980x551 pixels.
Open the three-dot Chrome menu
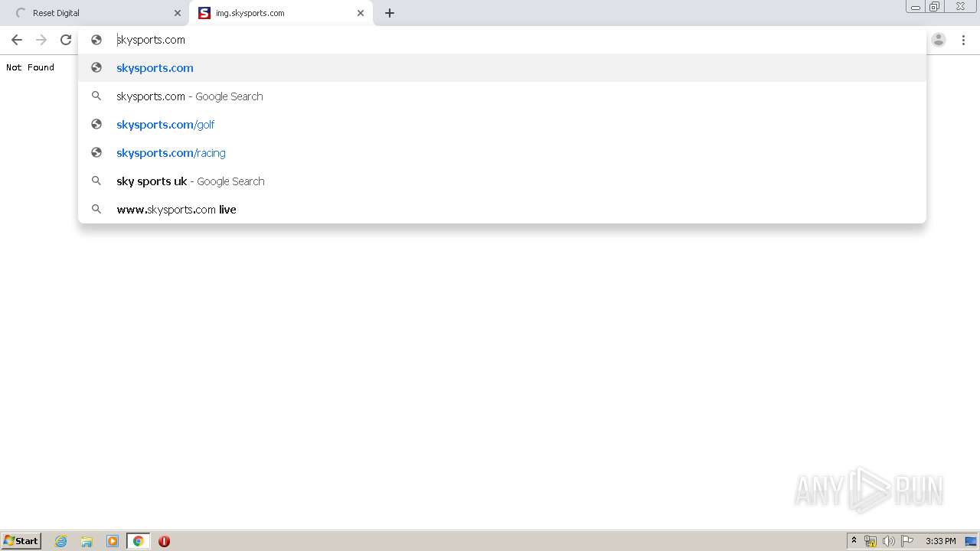pos(963,40)
